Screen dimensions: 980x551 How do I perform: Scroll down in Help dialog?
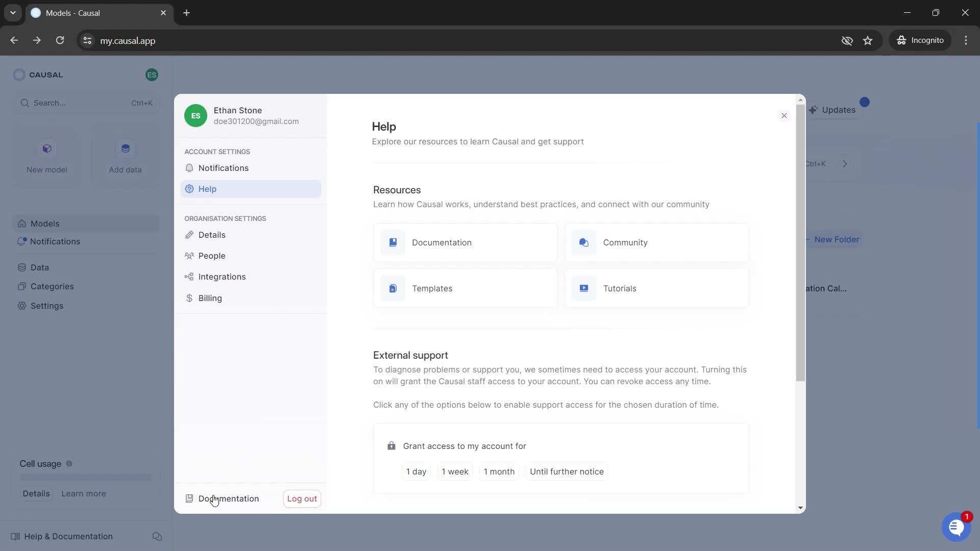point(800,507)
